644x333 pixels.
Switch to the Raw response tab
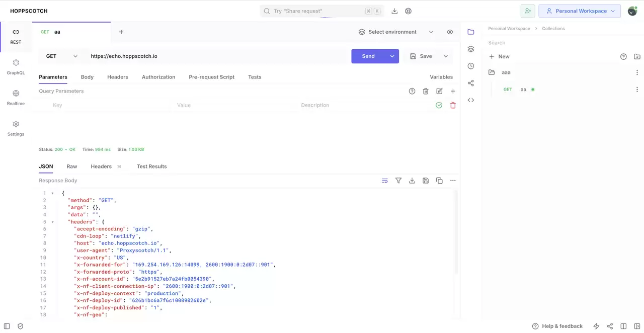(72, 166)
